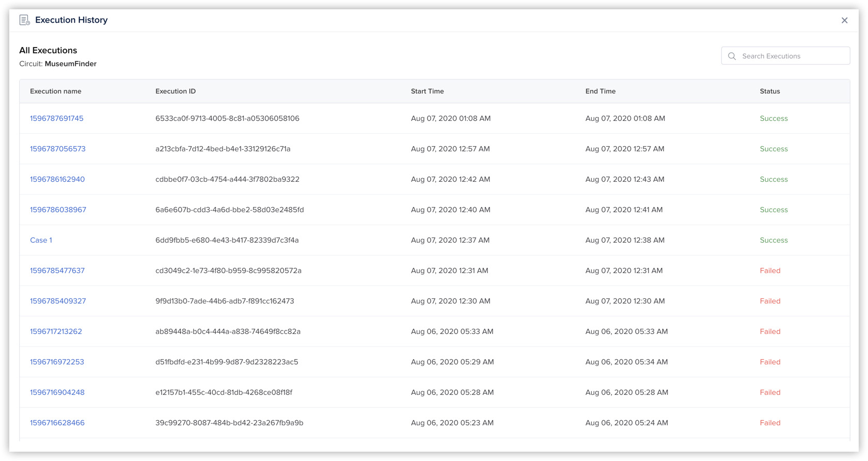Image resolution: width=868 pixels, height=461 pixels.
Task: Open failed execution 1596785477637
Action: 57,271
